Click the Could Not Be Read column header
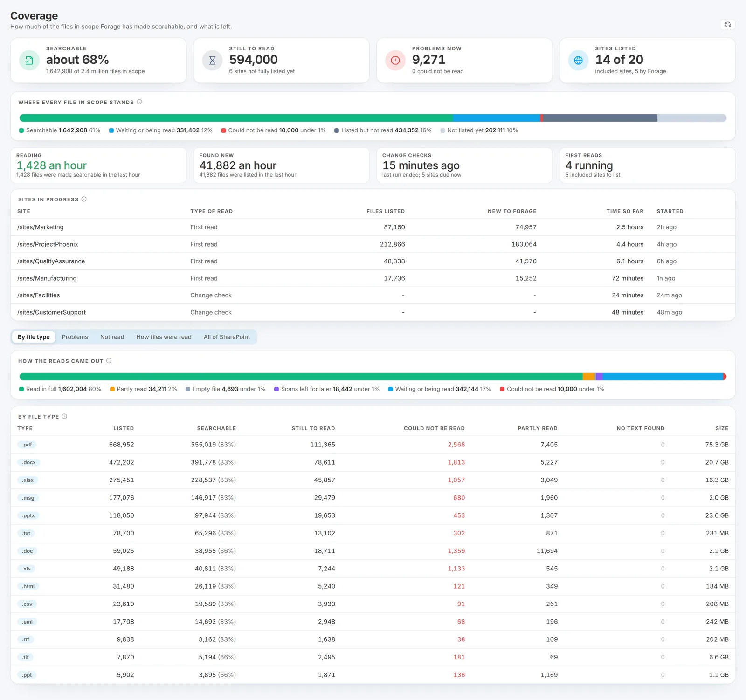The image size is (746, 700). [434, 428]
